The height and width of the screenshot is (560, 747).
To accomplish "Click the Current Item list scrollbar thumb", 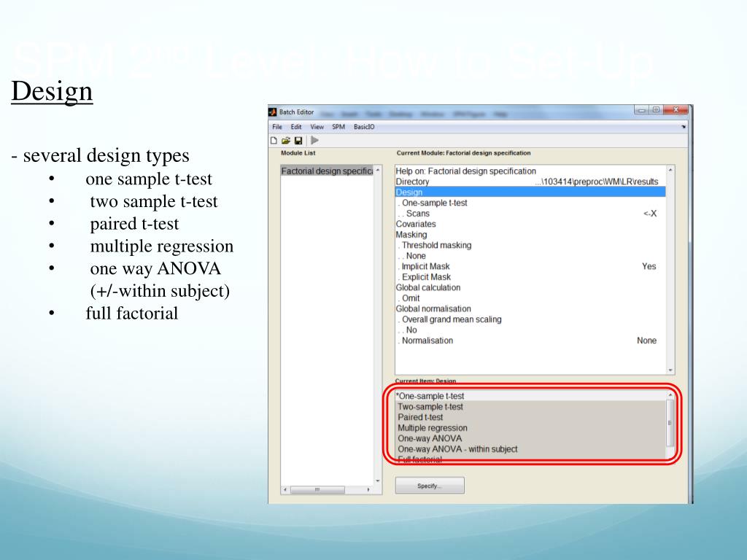I will tap(670, 423).
